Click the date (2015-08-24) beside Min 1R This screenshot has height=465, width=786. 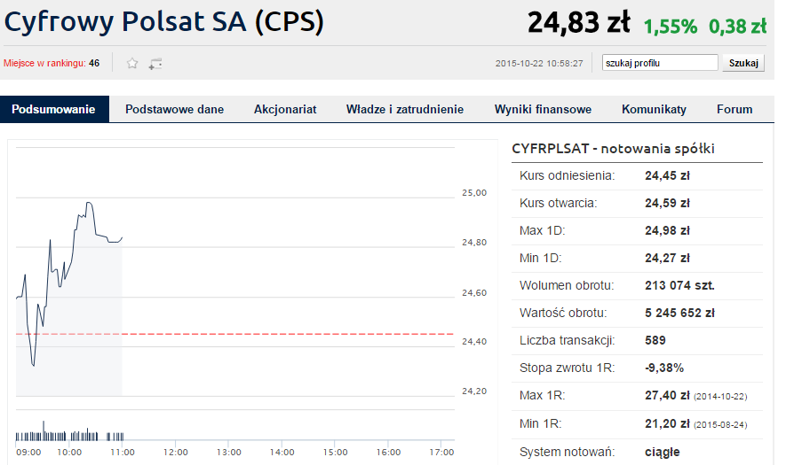720,425
